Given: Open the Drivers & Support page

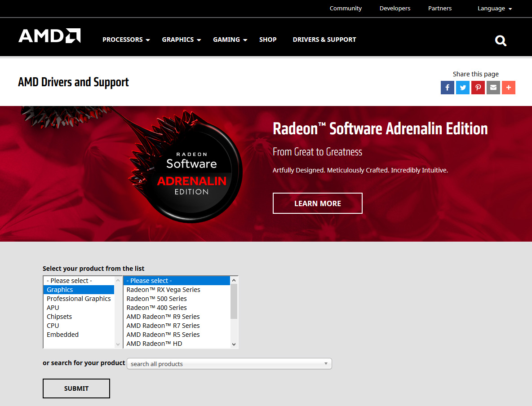Looking at the screenshot, I should click(324, 40).
